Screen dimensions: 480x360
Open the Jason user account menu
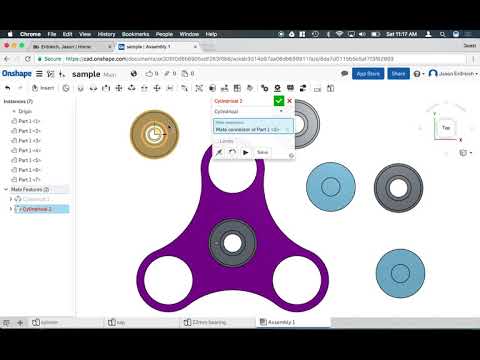pos(453,73)
